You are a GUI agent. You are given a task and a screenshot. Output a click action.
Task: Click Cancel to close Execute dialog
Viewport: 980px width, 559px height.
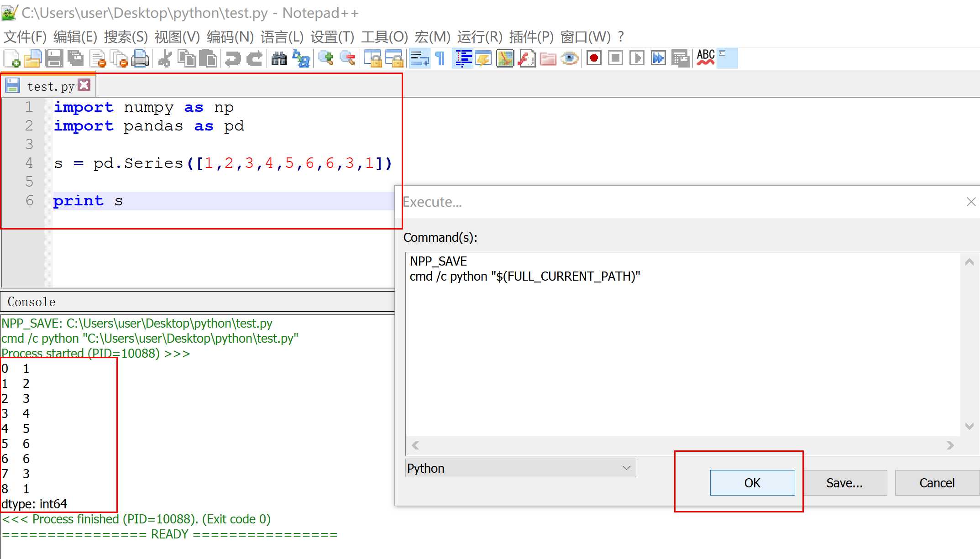point(937,482)
